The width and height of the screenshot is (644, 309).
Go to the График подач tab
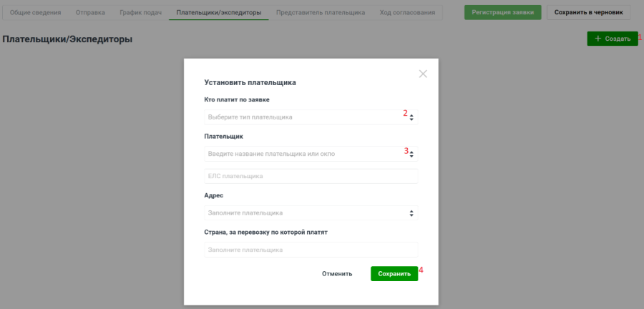140,13
